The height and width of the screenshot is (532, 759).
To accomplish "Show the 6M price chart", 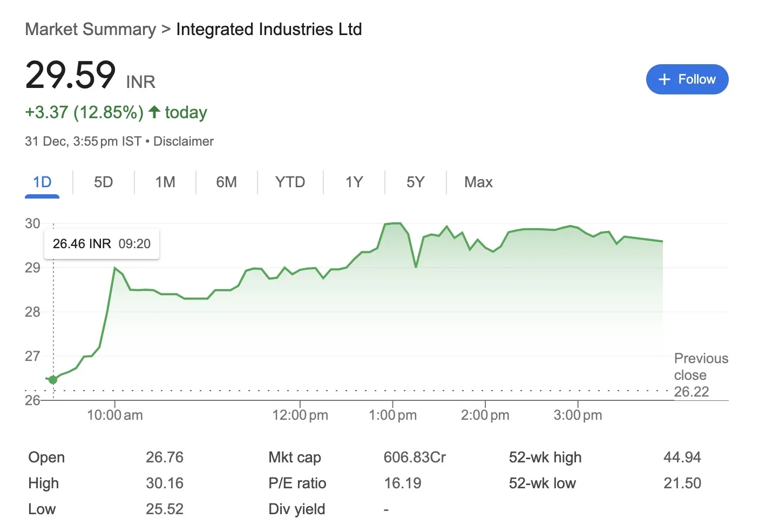I will tap(226, 182).
